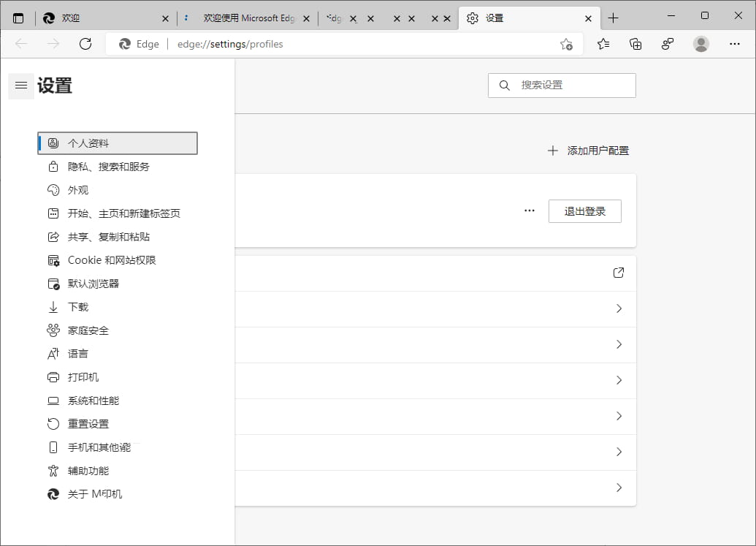
Task: Click 添加用户配置 to add profile
Action: (x=588, y=151)
